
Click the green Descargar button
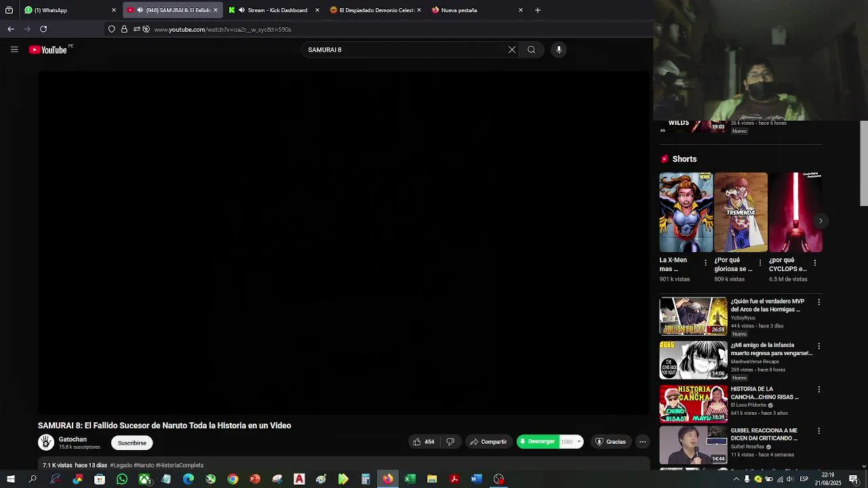(x=538, y=442)
